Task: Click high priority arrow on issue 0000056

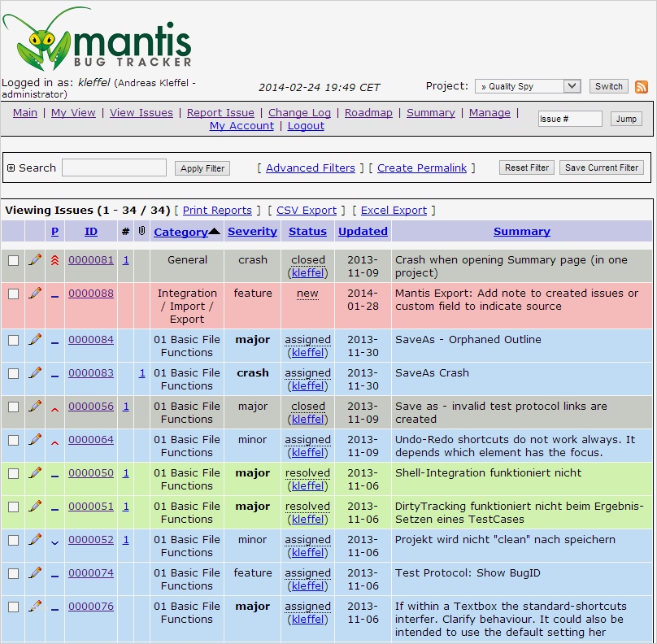Action: 54,409
